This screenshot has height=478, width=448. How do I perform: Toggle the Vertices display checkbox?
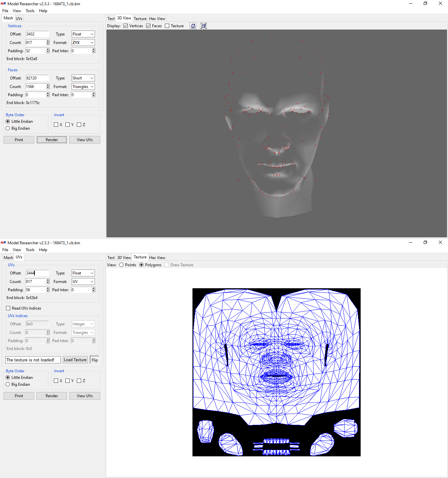point(125,26)
